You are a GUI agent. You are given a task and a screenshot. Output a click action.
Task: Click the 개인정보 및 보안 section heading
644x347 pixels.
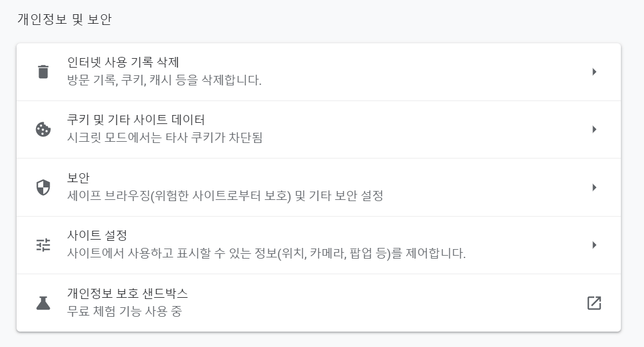tap(65, 20)
